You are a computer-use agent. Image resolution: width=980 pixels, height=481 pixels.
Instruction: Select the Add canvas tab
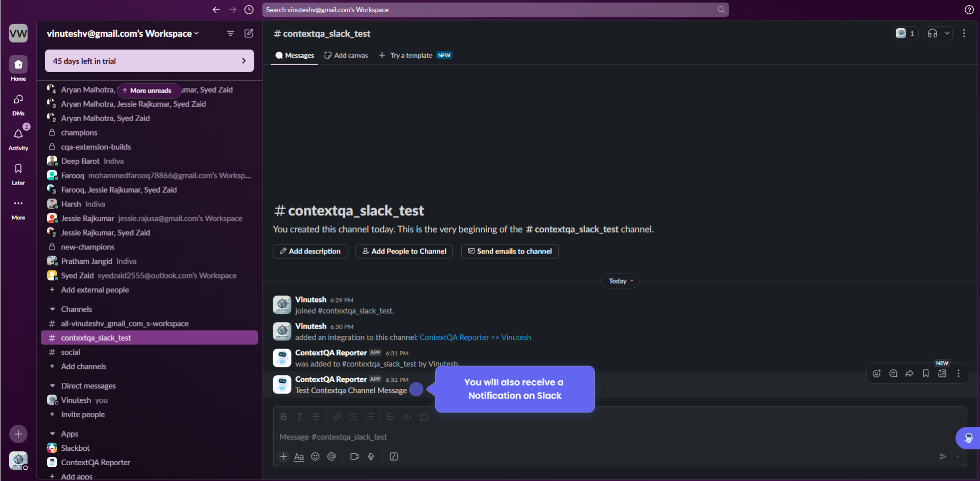(x=346, y=55)
